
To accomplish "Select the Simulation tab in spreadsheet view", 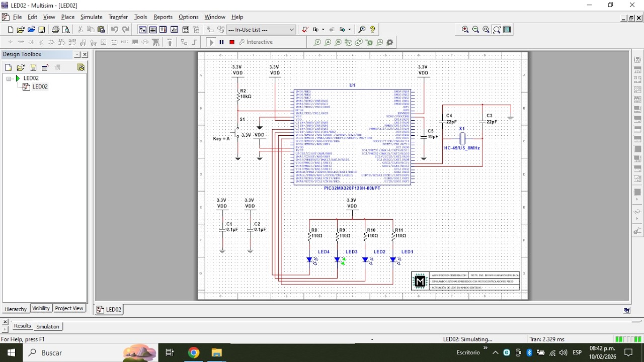I will tap(48, 326).
